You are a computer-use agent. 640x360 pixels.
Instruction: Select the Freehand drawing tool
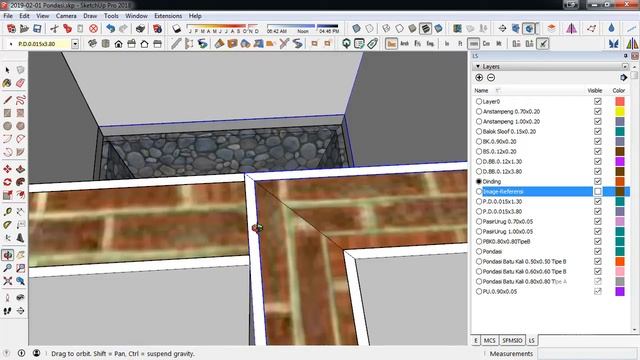point(20,100)
